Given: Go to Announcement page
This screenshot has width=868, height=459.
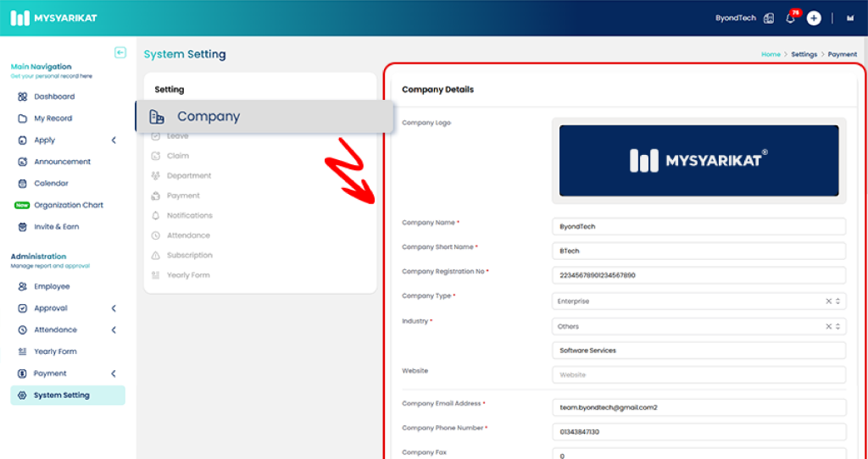Looking at the screenshot, I should [x=63, y=162].
